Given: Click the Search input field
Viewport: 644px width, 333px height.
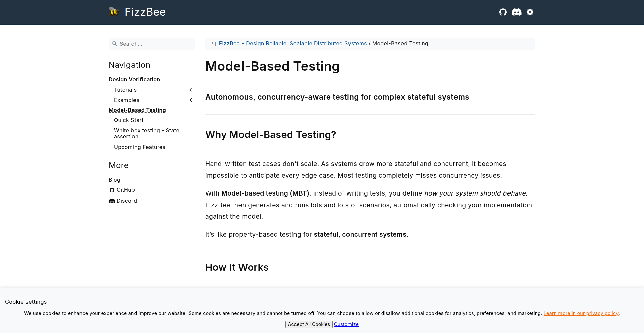Looking at the screenshot, I should pyautogui.click(x=155, y=44).
